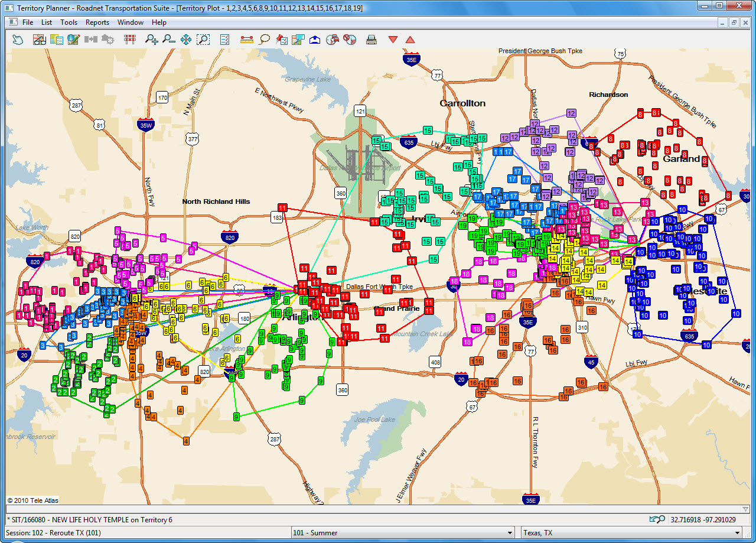Click the highway 170 shield on map

click(162, 97)
